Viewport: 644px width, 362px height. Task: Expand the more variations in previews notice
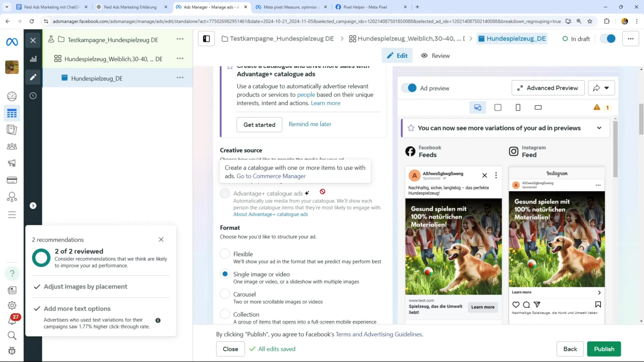coord(599,128)
